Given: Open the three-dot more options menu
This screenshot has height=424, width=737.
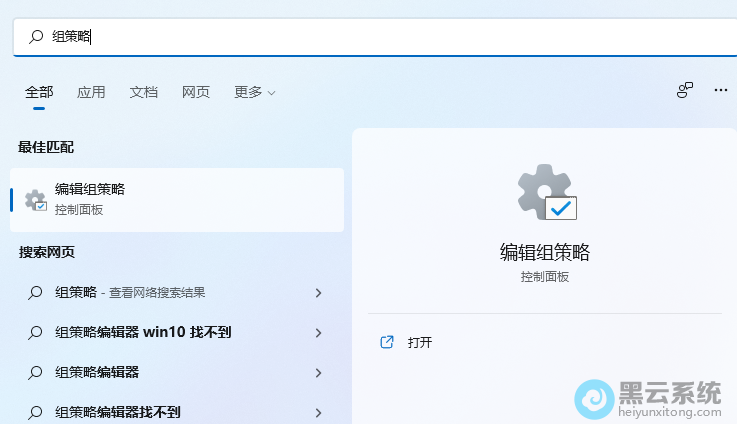Looking at the screenshot, I should coord(720,91).
